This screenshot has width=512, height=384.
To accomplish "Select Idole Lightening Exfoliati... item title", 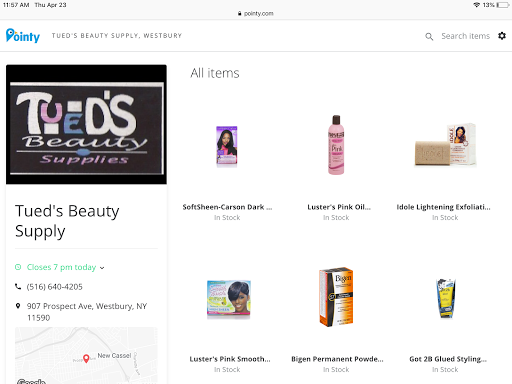I will click(x=443, y=207).
